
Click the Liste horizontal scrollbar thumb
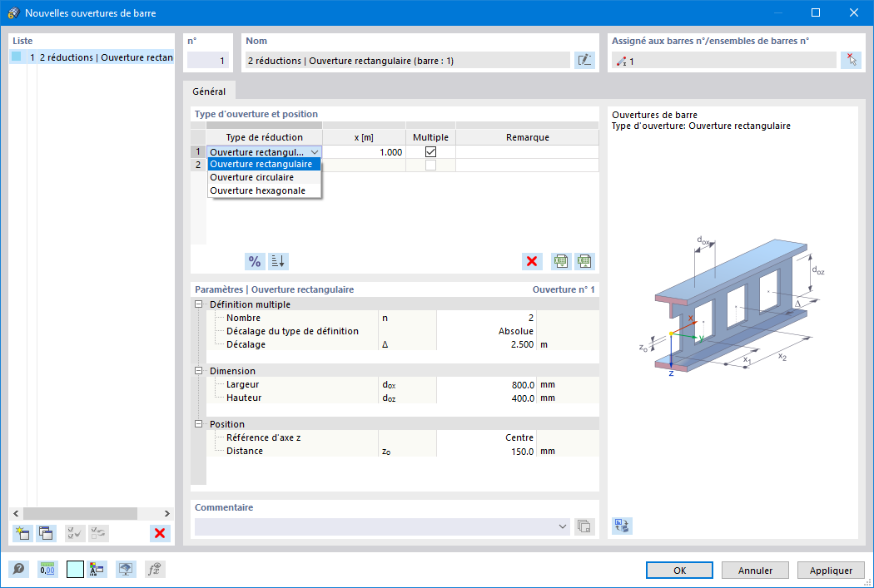tap(80, 513)
